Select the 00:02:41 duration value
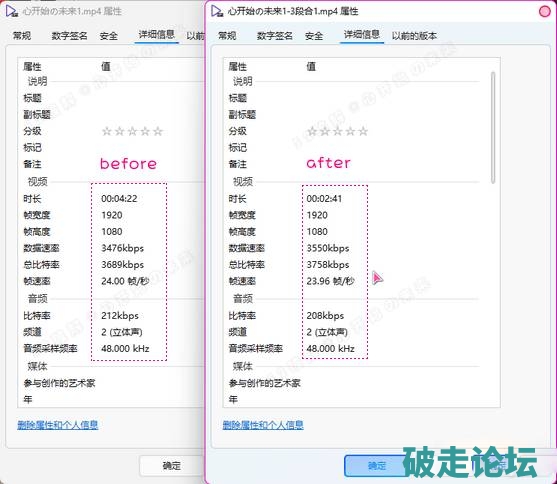This screenshot has width=557, height=484. point(324,199)
